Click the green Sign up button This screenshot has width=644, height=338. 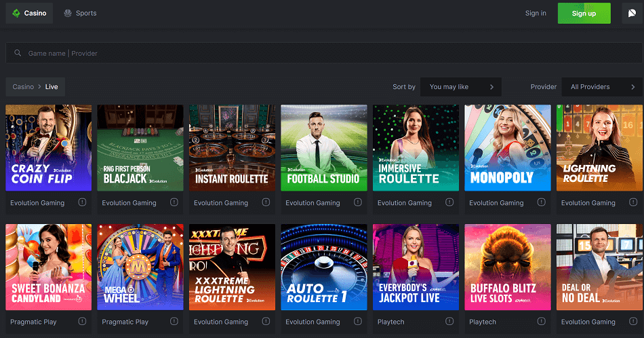[x=584, y=13]
